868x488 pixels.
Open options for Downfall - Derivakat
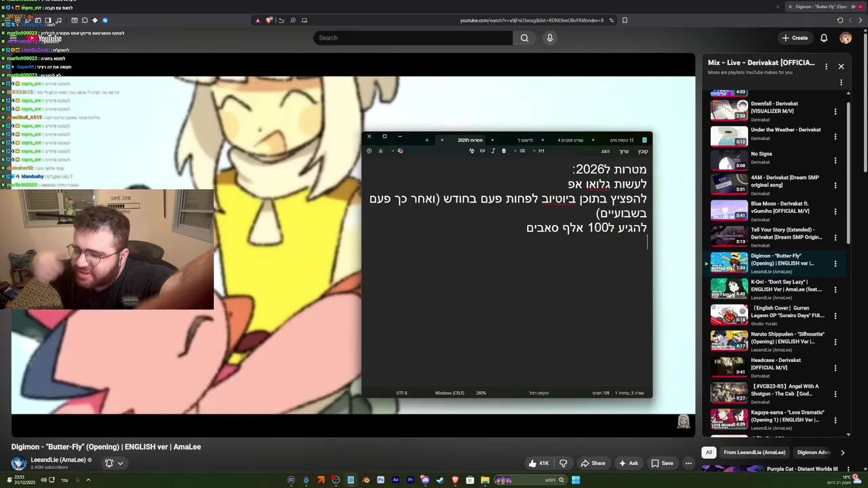(835, 112)
